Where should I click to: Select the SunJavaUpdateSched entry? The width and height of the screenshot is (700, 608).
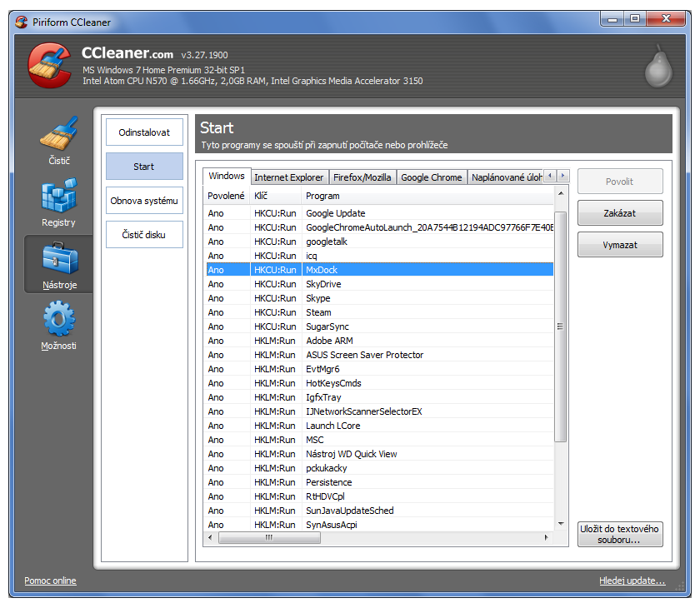coord(379,511)
